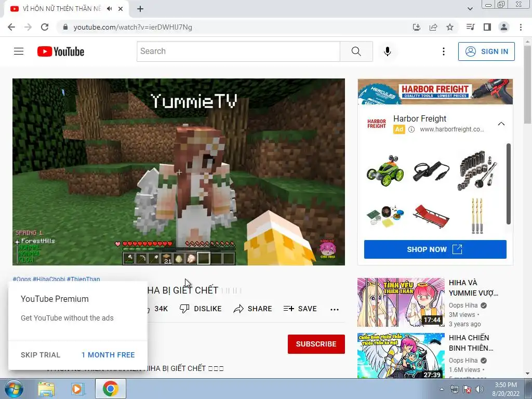Screen dimensions: 532x399
Task: Open the Chrome profile avatar
Action: [504, 27]
